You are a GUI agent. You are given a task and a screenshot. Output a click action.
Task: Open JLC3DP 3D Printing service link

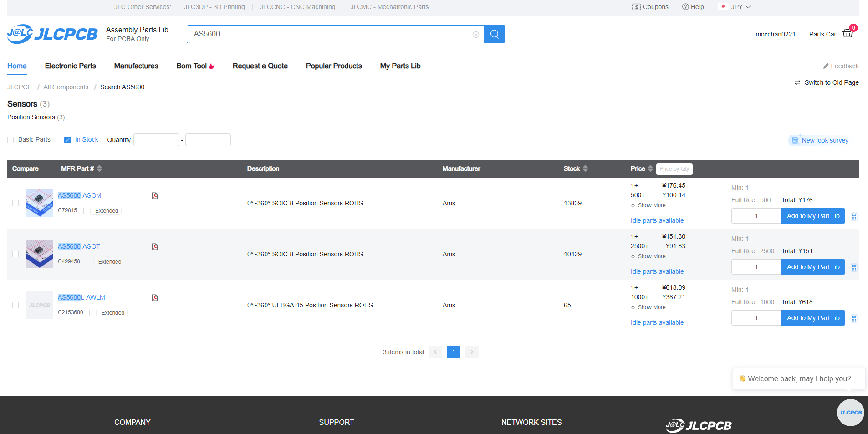coord(214,7)
